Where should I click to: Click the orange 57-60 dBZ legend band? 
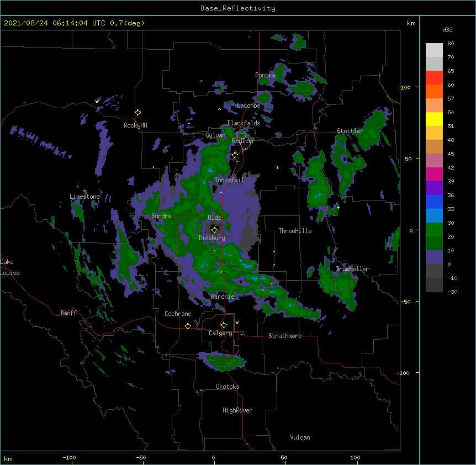(x=434, y=91)
